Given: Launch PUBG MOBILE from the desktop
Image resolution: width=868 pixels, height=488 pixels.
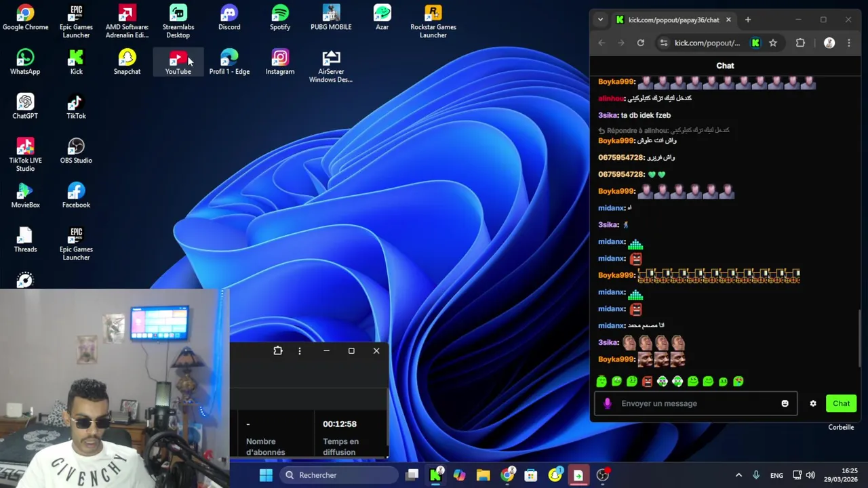Looking at the screenshot, I should pos(331,18).
